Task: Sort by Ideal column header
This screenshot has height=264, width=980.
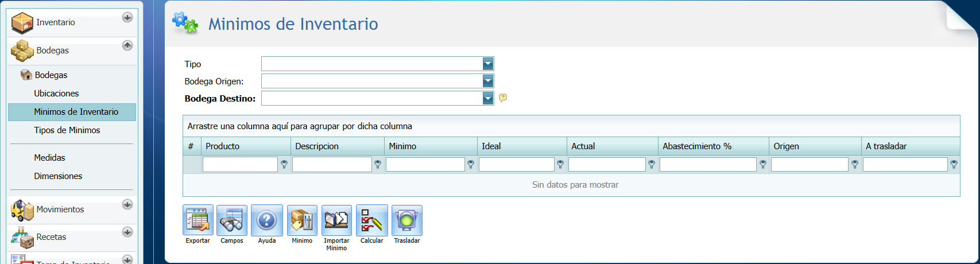Action: click(522, 146)
